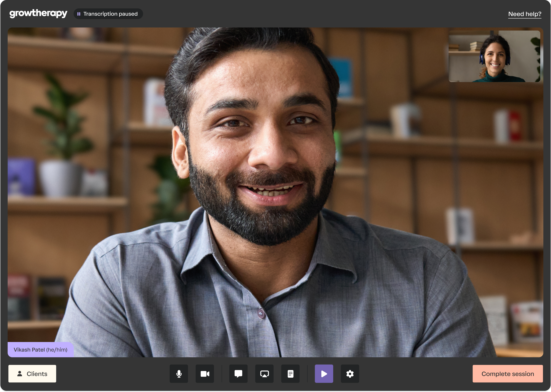551x392 pixels.
Task: Click the microphone icon to mute
Action: coord(178,373)
